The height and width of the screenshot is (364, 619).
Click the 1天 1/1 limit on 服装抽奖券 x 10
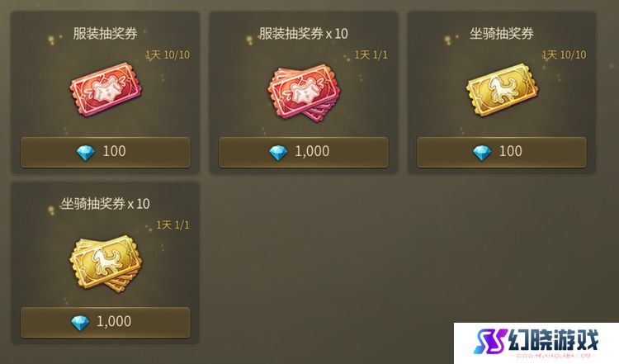point(371,54)
